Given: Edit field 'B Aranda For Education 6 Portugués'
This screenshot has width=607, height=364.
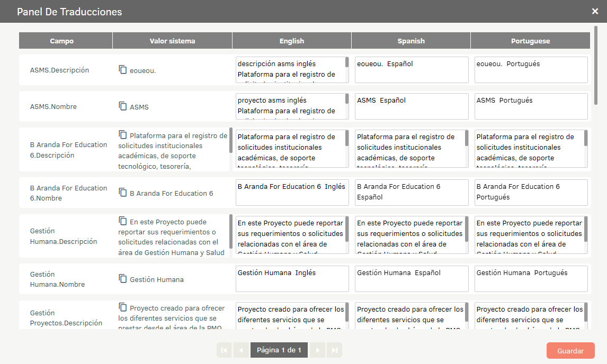Looking at the screenshot, I should pyautogui.click(x=531, y=192).
